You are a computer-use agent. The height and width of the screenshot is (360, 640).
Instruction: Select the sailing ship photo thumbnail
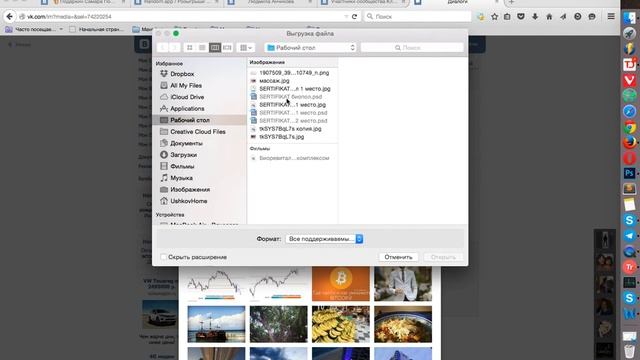(216, 324)
